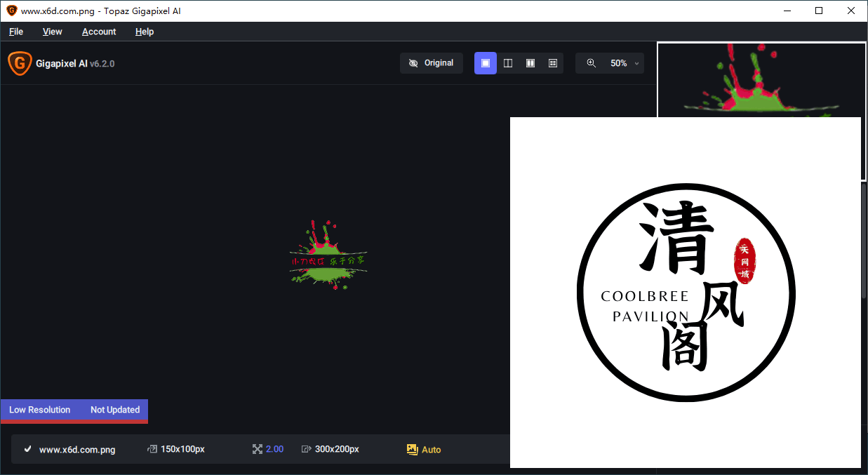Open the Help menu

pyautogui.click(x=145, y=32)
